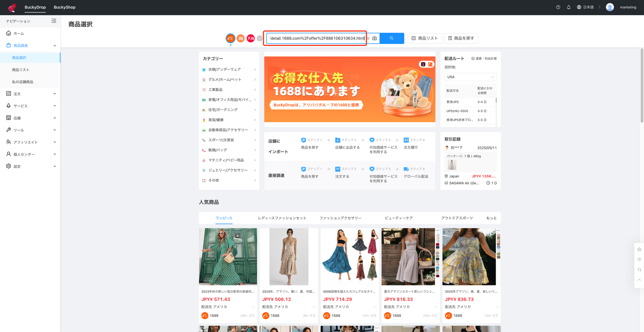Image resolution: width=644 pixels, height=332 pixels.
Task: Open 私の店舗商品 in the sidebar
Action: tap(30, 82)
